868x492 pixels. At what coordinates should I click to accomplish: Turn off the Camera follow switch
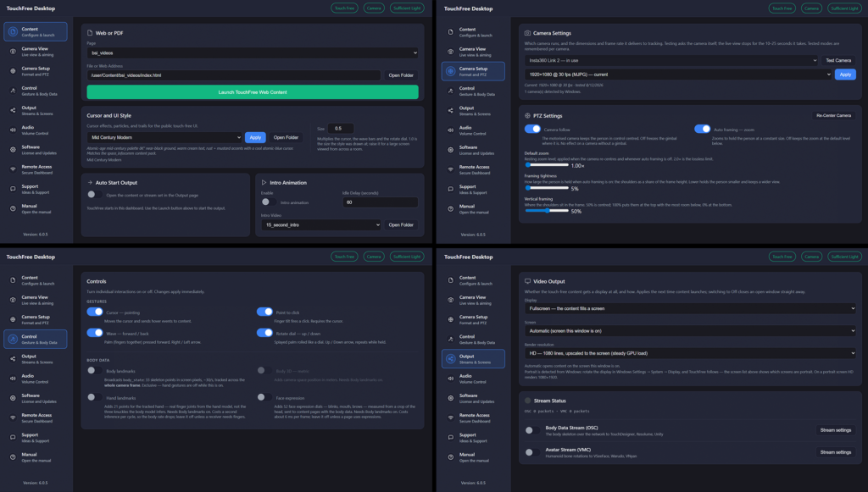(532, 129)
